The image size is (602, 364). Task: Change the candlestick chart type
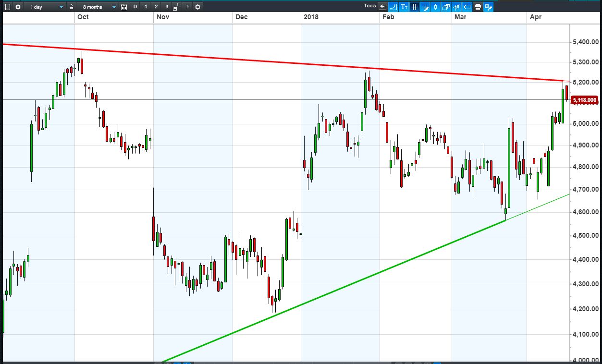click(436, 7)
